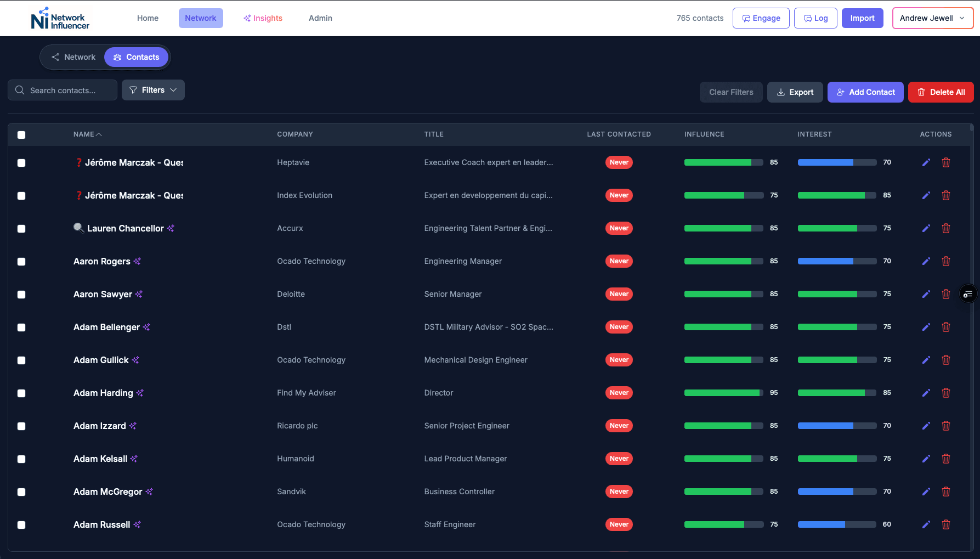Expand the Filters dropdown
The image size is (980, 559).
[153, 90]
